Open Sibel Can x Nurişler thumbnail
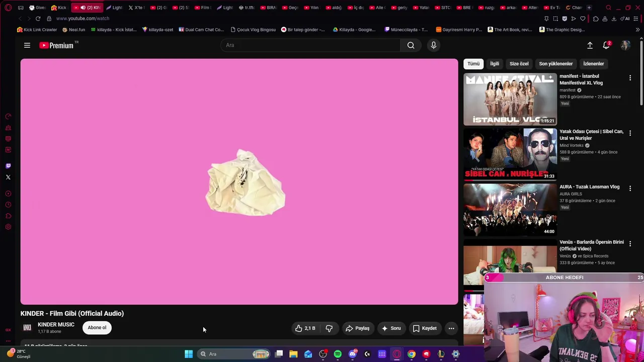Image resolution: width=644 pixels, height=362 pixels. coord(510,154)
